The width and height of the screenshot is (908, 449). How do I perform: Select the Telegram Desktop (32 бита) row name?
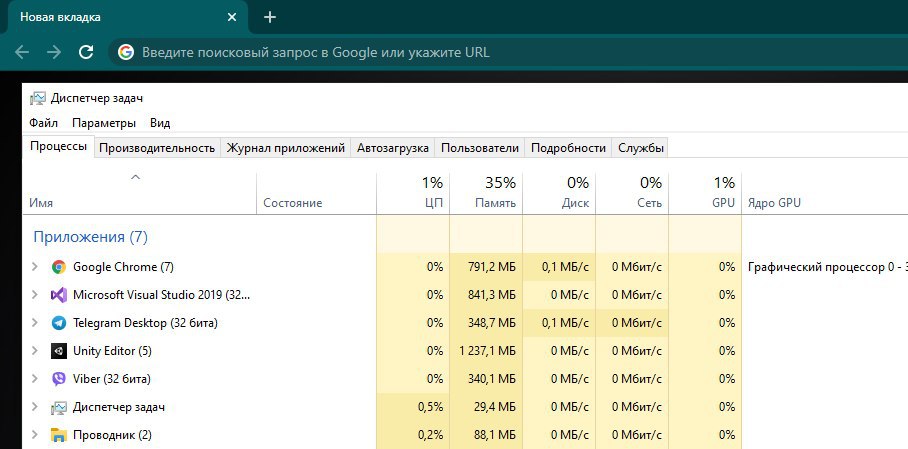pyautogui.click(x=145, y=323)
